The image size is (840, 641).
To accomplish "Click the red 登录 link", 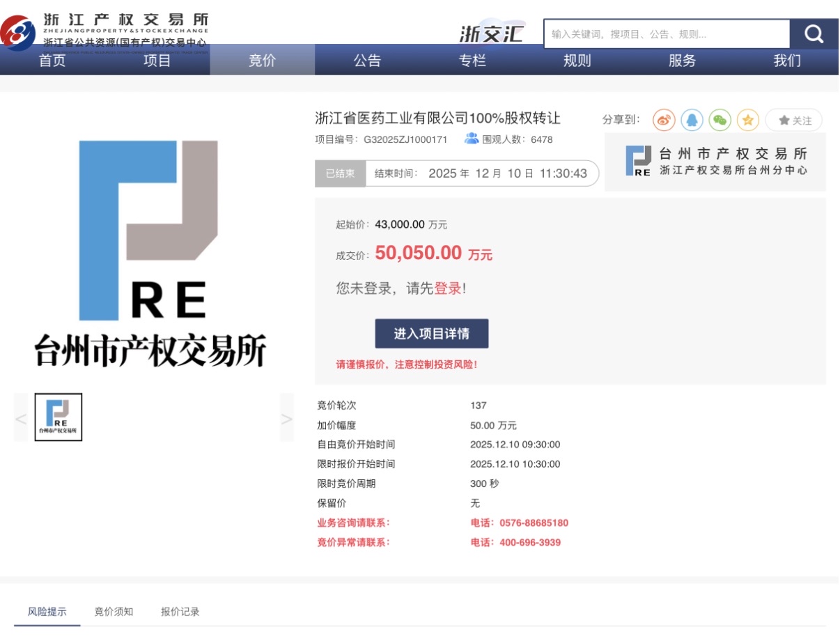I will coord(448,288).
